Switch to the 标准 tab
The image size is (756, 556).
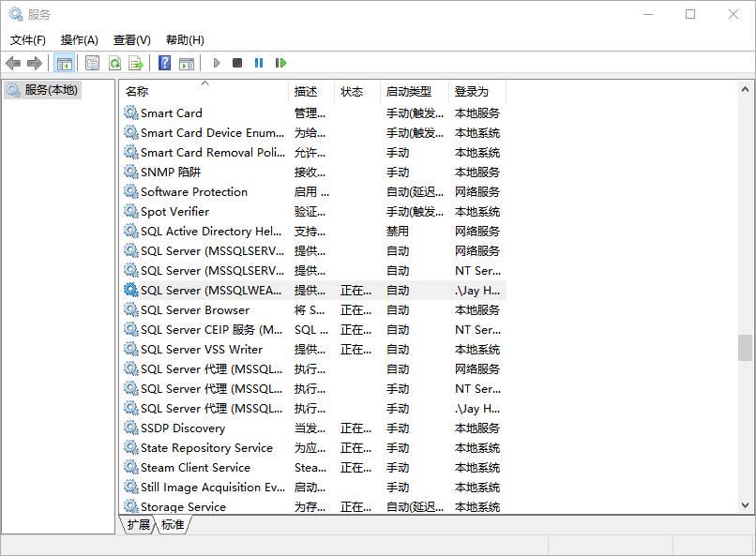[x=173, y=525]
